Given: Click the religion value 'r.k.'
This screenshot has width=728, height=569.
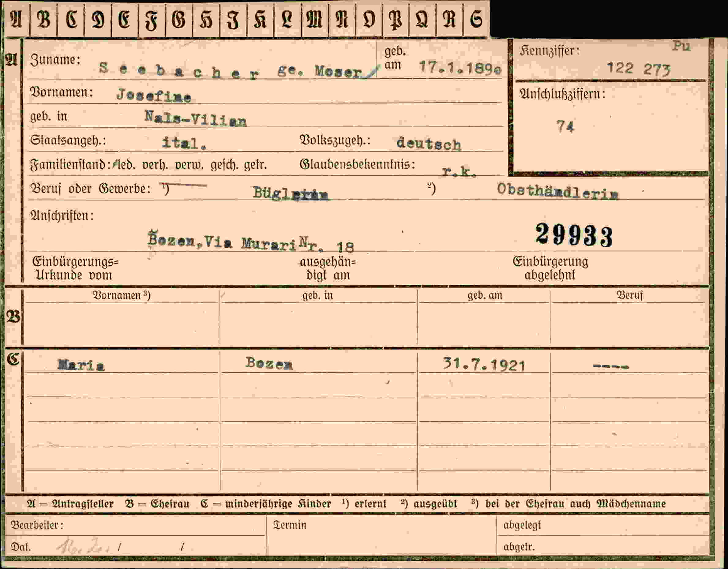Looking at the screenshot, I should point(459,171).
